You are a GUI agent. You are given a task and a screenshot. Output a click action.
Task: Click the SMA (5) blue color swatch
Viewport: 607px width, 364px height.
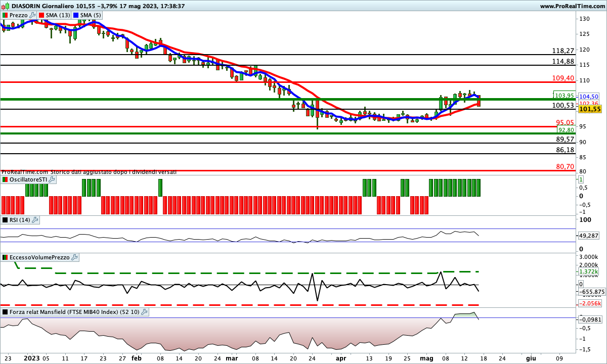pyautogui.click(x=76, y=15)
